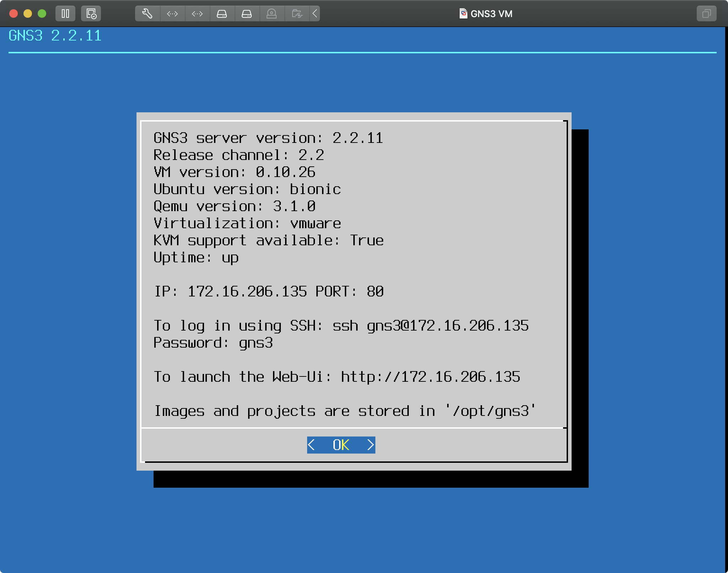The image size is (728, 573).
Task: Click the second hard disk icon
Action: [247, 14]
